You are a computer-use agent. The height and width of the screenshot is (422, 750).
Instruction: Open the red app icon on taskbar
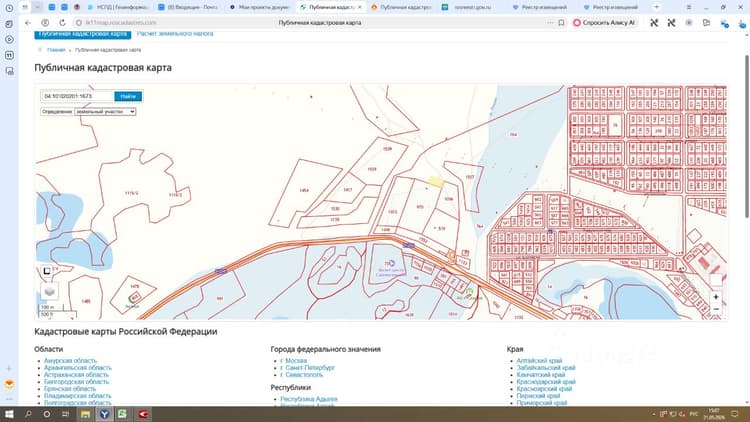point(143,414)
